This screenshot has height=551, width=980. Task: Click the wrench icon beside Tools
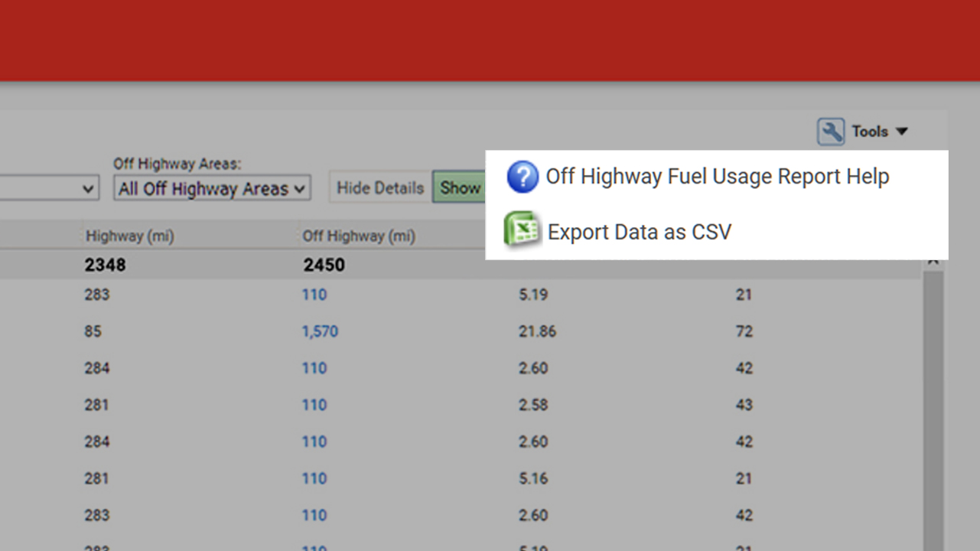(x=830, y=132)
